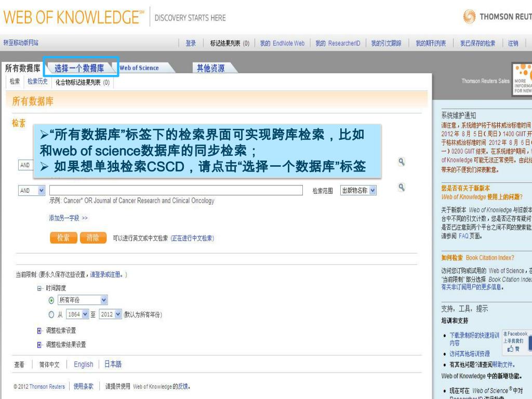Click 访问其他培训资源 link

pos(470,354)
